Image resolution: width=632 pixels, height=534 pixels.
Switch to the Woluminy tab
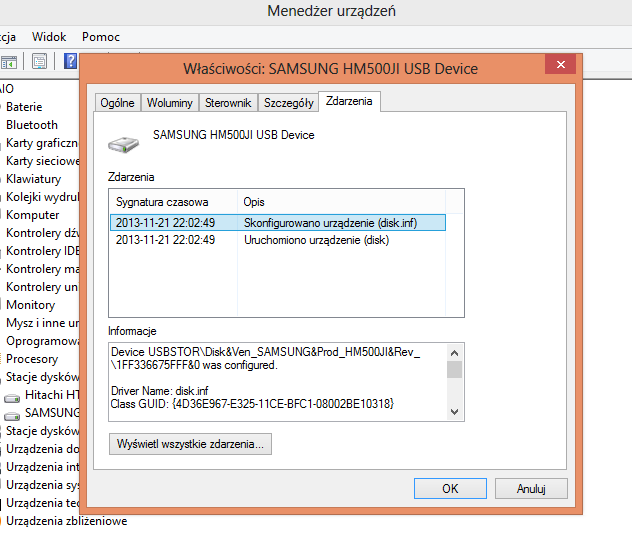click(169, 103)
